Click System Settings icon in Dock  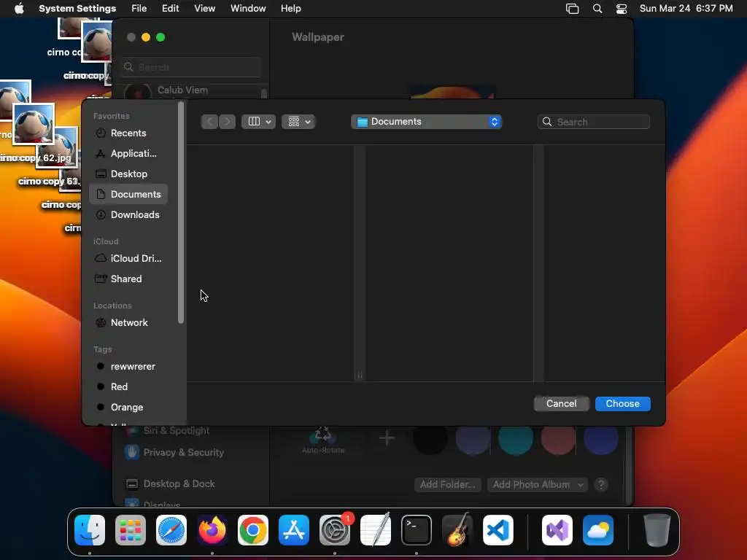pyautogui.click(x=335, y=530)
